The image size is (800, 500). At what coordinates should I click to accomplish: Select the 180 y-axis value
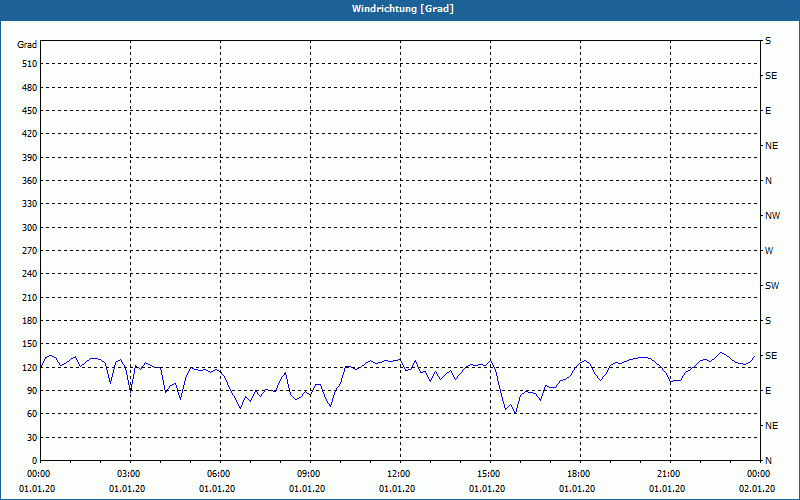(x=30, y=321)
